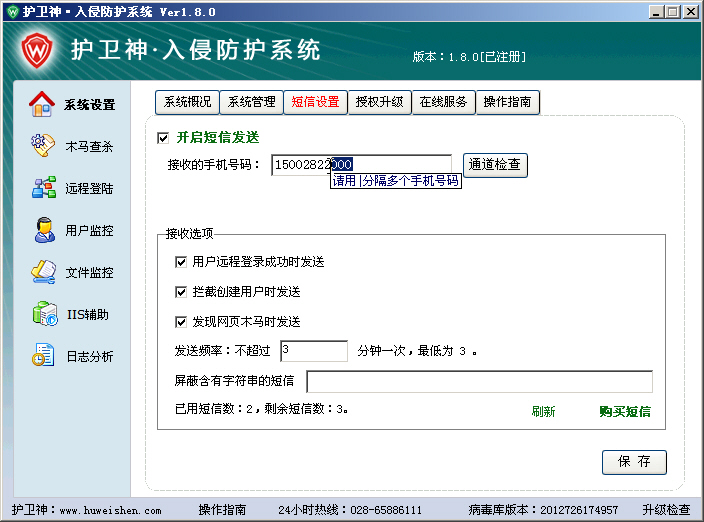Open the IIS辅助 icon
The width and height of the screenshot is (704, 522).
(43, 314)
